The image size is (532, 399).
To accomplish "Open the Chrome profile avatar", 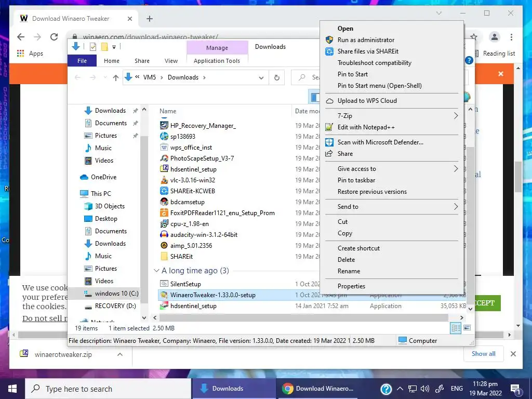I will tap(495, 37).
